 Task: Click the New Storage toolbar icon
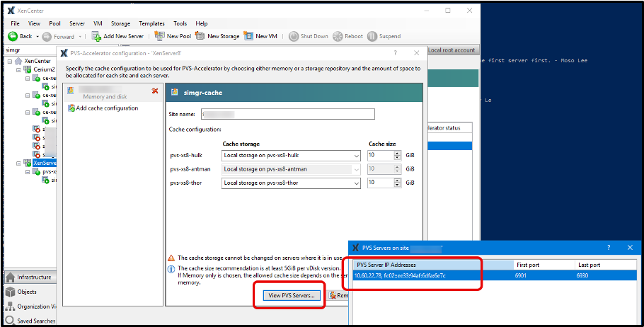[x=200, y=36]
